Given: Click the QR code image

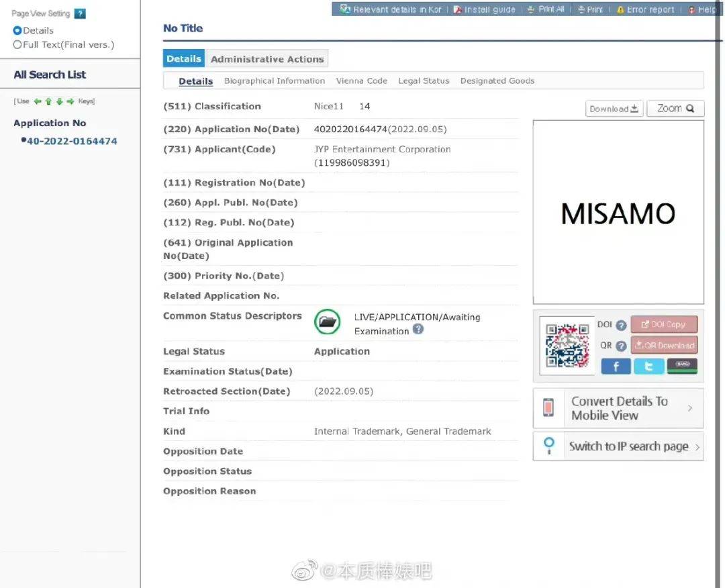Looking at the screenshot, I should [x=567, y=345].
